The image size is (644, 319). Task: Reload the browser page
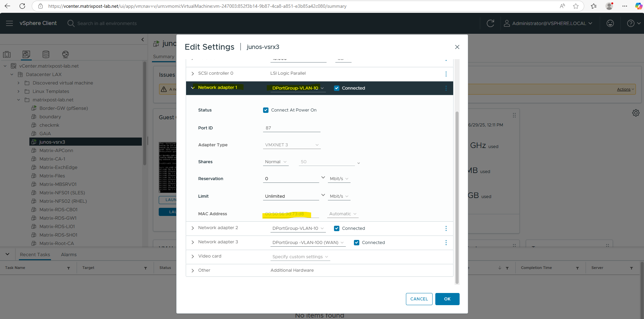pos(22,6)
